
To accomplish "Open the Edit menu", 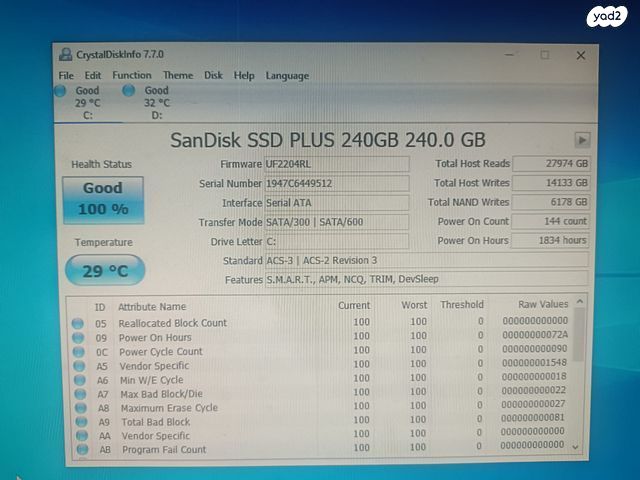I will pos(93,76).
